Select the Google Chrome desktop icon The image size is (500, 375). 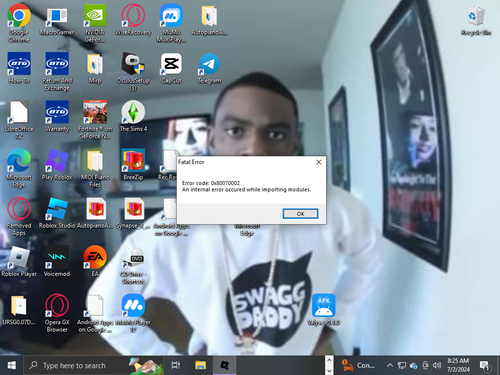pyautogui.click(x=19, y=23)
